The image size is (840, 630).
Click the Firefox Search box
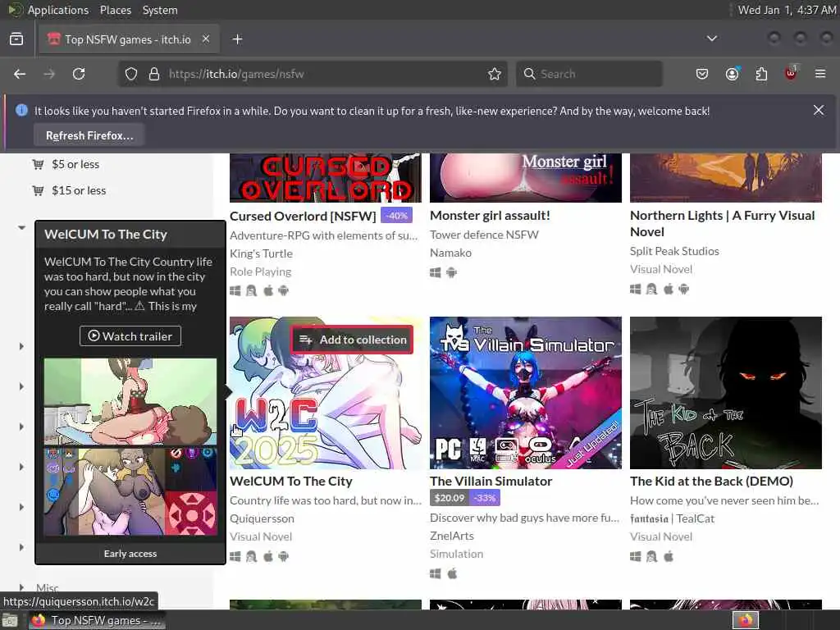[x=589, y=74]
